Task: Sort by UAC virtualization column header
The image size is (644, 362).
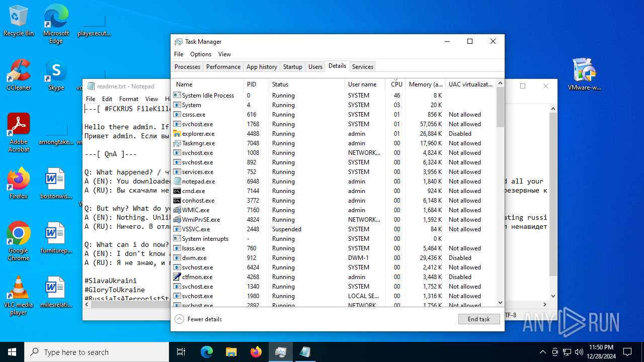Action: click(471, 84)
